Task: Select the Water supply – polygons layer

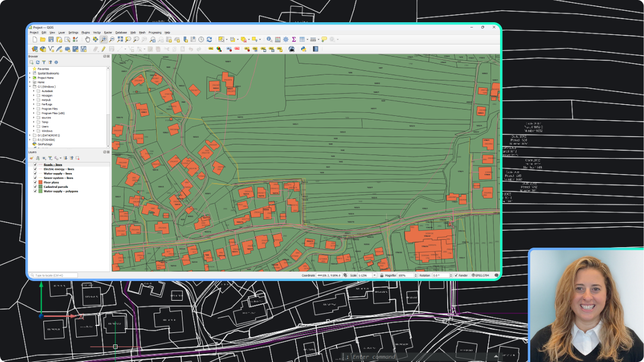Action: 61,191
